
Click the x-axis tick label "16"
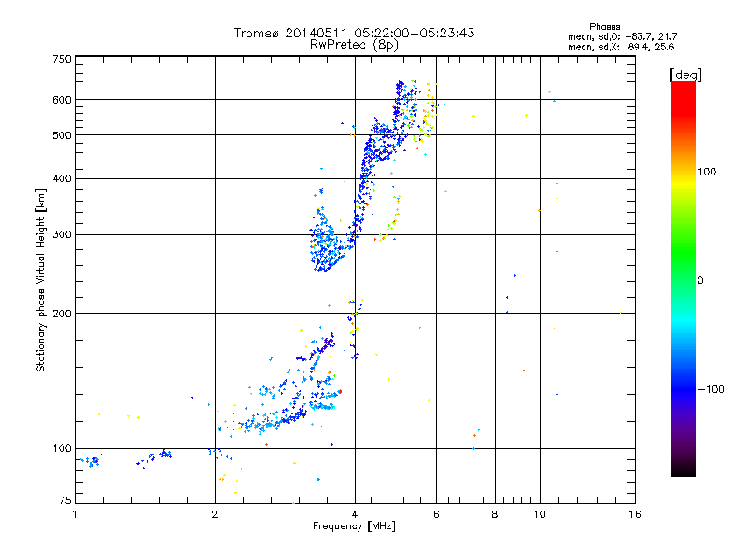point(635,514)
